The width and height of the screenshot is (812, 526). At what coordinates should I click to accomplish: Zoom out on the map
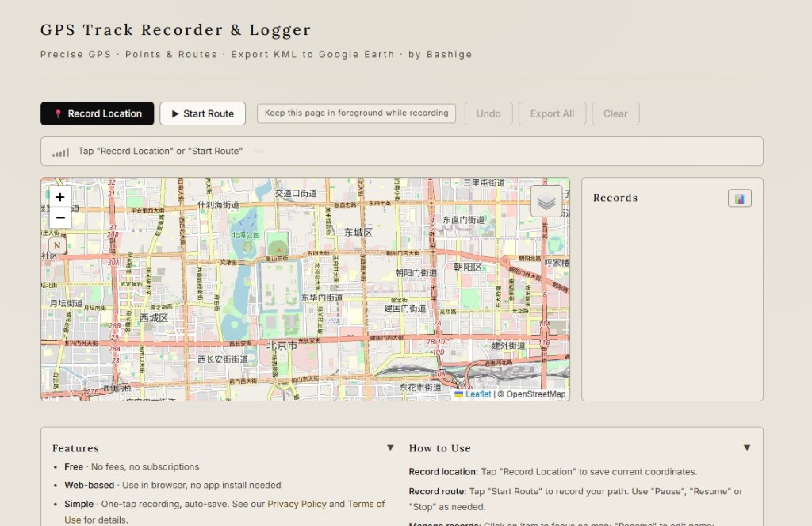60,217
